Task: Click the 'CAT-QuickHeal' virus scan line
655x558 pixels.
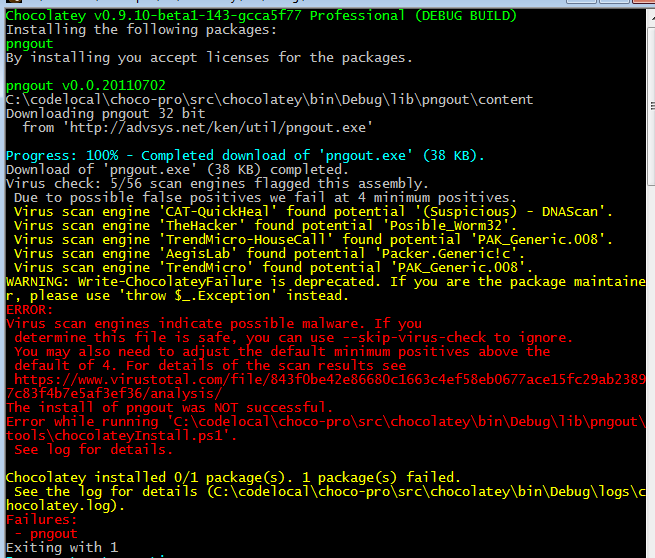Action: [313, 212]
